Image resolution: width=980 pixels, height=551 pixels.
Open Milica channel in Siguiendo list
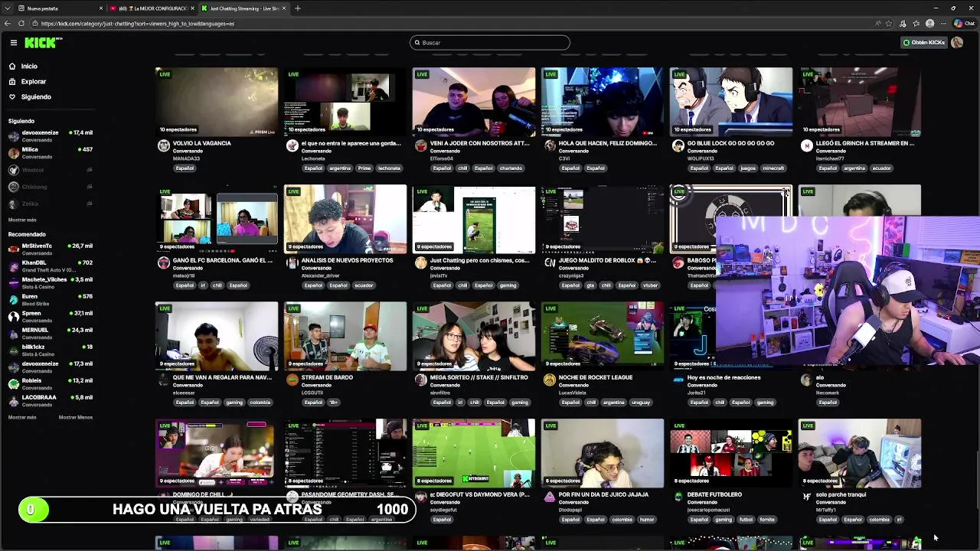(50, 153)
